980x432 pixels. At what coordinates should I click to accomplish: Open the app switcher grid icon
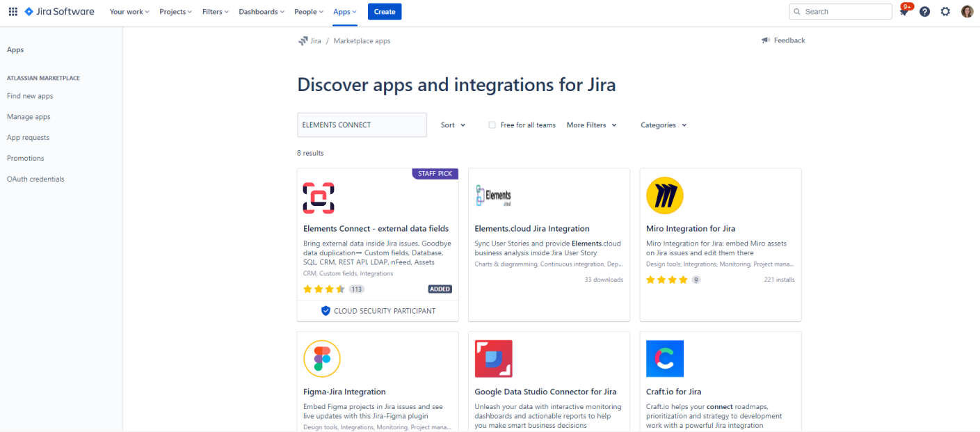(13, 12)
